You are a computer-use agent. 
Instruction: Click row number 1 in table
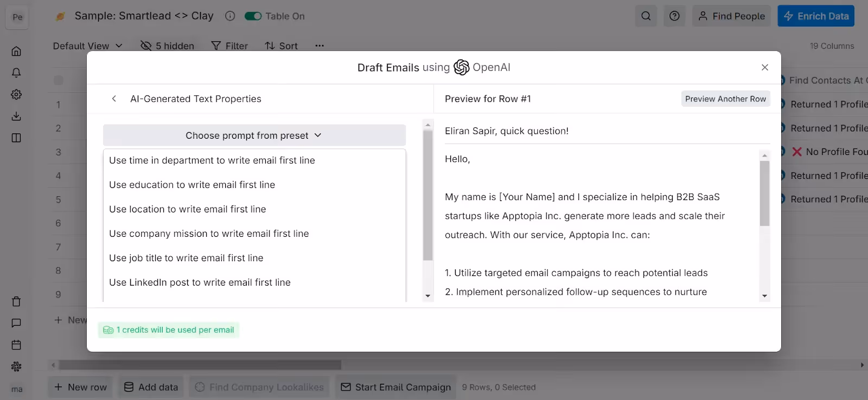coord(58,105)
